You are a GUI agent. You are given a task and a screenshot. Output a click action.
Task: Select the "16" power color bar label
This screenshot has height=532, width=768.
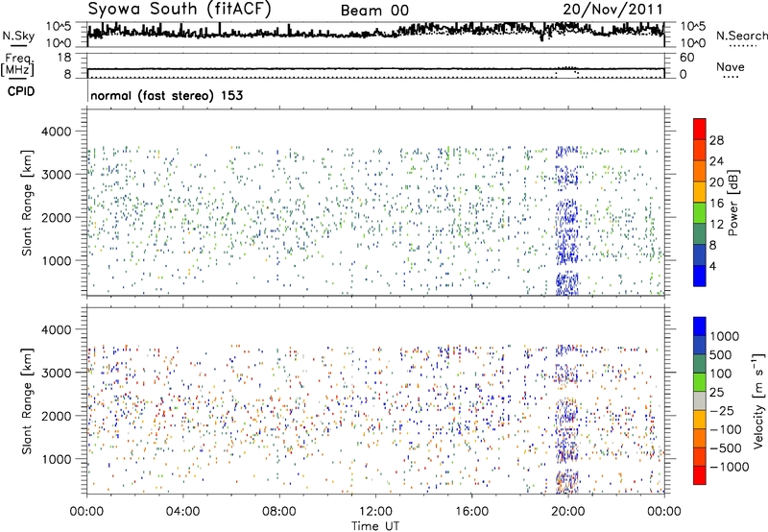[x=716, y=204]
